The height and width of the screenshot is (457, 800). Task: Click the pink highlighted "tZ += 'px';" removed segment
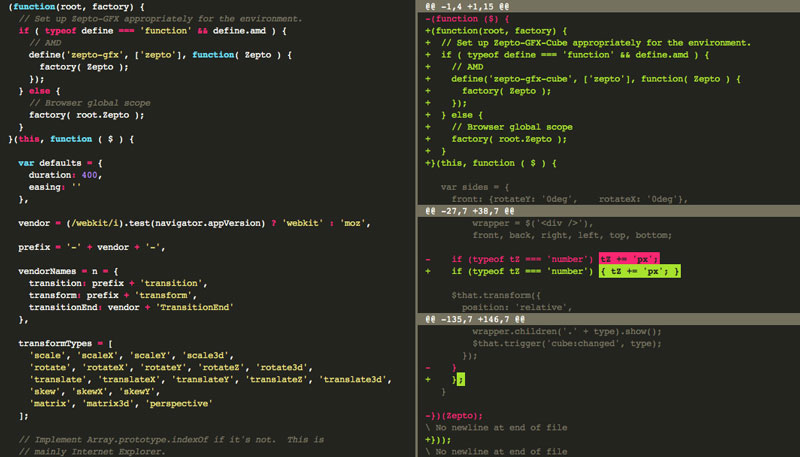coord(629,259)
